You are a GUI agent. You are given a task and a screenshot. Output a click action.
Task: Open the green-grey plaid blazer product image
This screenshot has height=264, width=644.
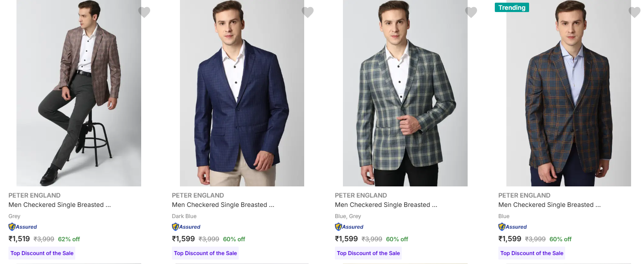[x=405, y=94]
